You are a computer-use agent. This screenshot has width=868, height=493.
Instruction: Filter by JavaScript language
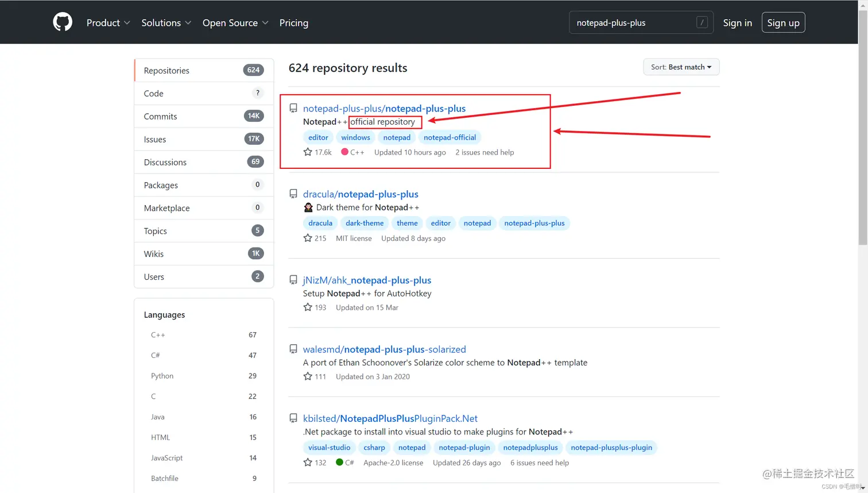tap(204, 458)
